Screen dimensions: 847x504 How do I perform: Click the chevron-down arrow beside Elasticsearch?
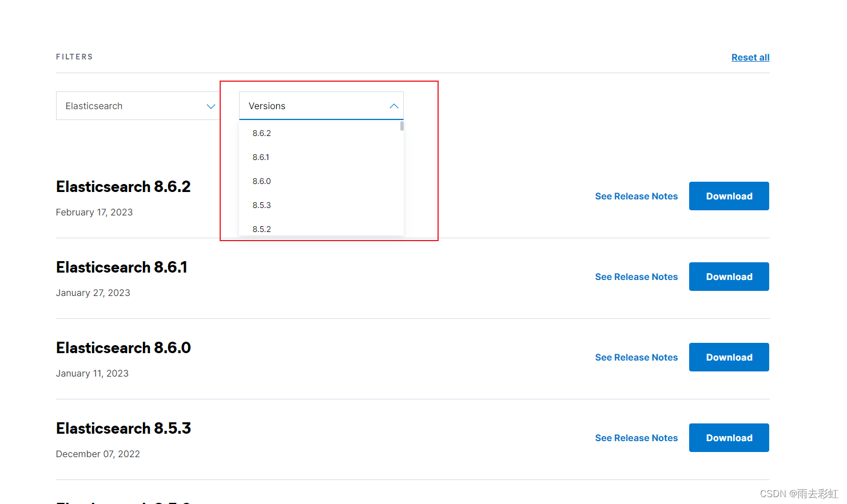point(210,106)
